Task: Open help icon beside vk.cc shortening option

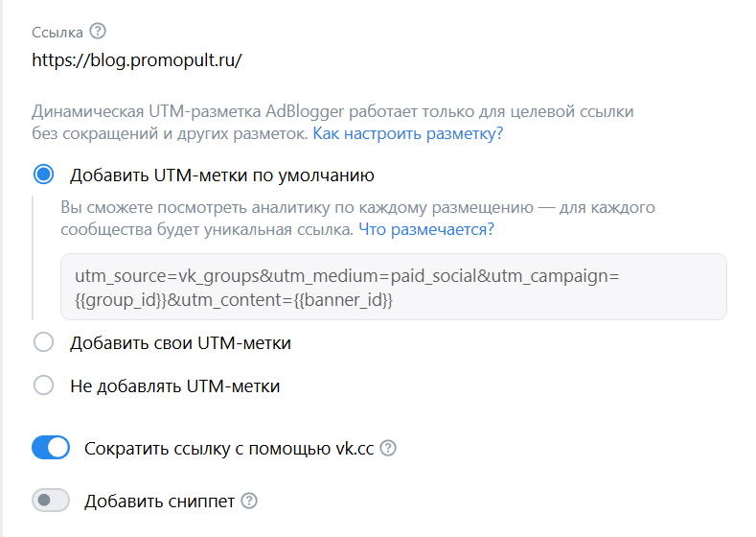Action: [388, 448]
